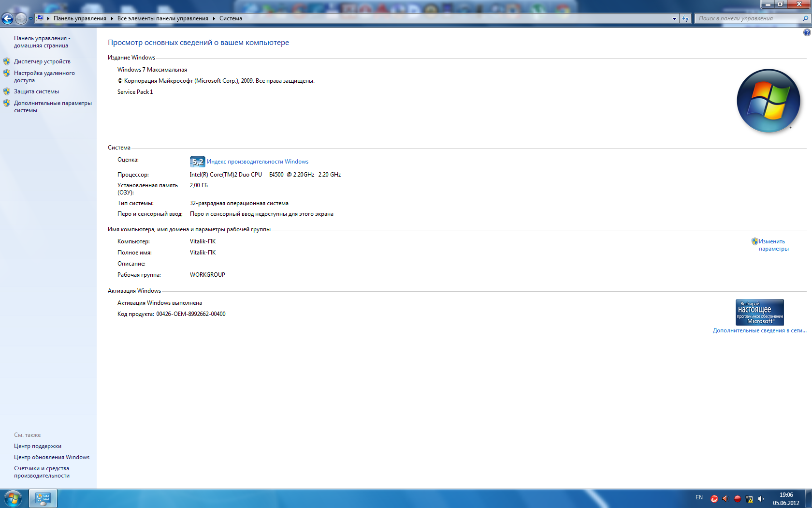Open 'Диспетчер устройств' link
The height and width of the screenshot is (508, 812).
[x=42, y=61]
